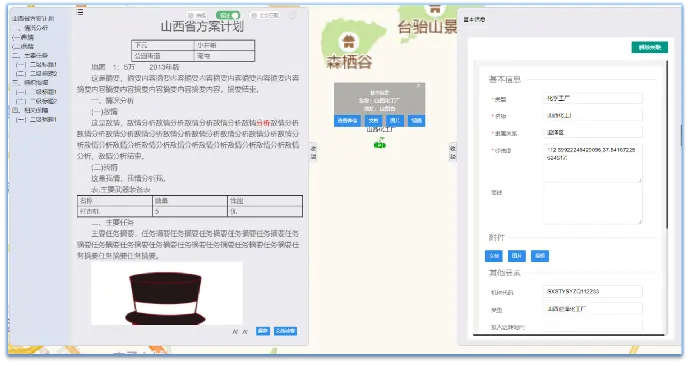The image size is (690, 366).
Task: Click the round gray icon beside document toggles
Action: tap(293, 15)
